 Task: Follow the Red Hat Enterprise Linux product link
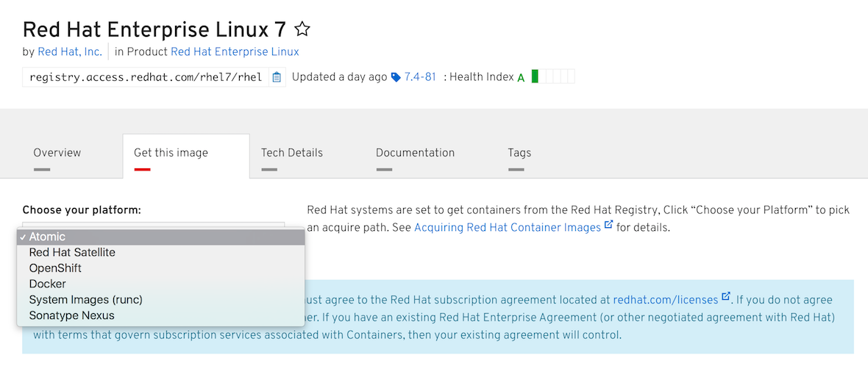[235, 52]
